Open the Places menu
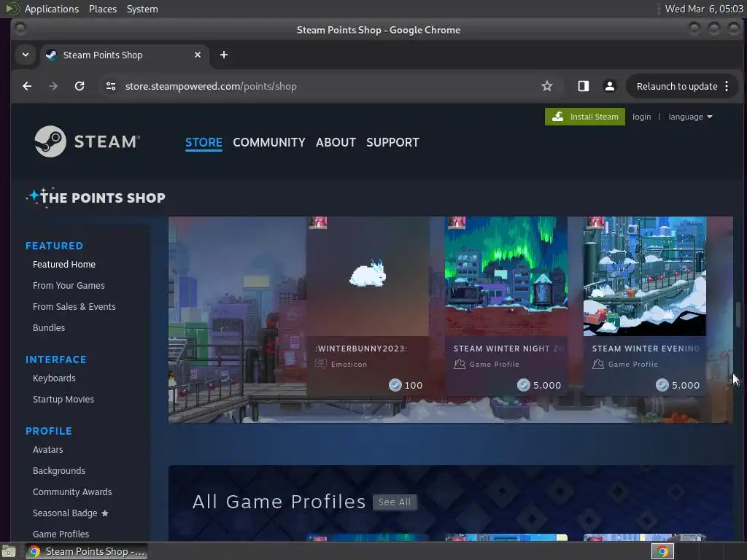 click(x=103, y=9)
